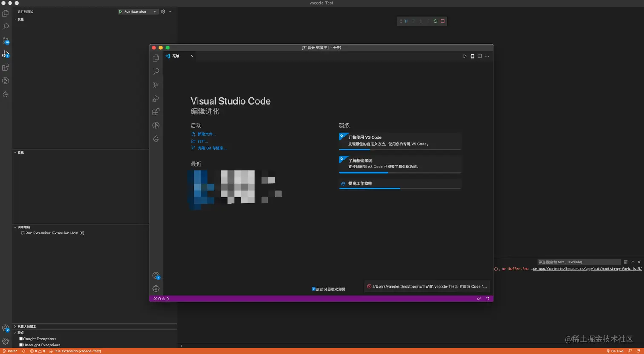This screenshot has height=354, width=644.
Task: Click progress bar under 开始使用 VS Code
Action: click(400, 149)
